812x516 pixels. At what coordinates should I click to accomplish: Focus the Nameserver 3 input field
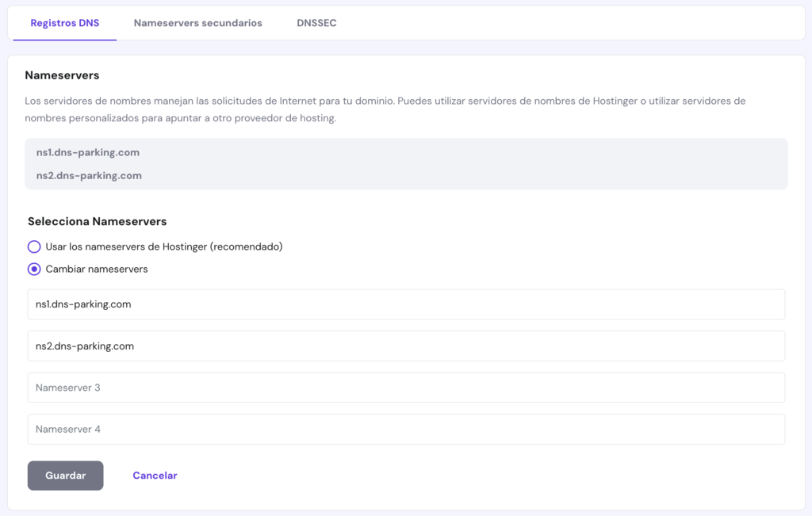tap(406, 388)
